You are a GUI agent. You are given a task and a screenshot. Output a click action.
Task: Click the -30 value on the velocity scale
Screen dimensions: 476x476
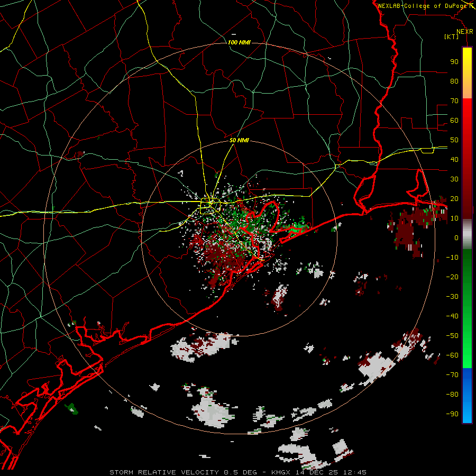pyautogui.click(x=452, y=297)
